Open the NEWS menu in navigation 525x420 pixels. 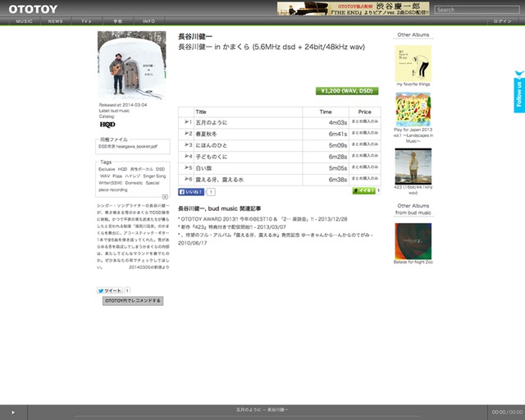[55, 21]
